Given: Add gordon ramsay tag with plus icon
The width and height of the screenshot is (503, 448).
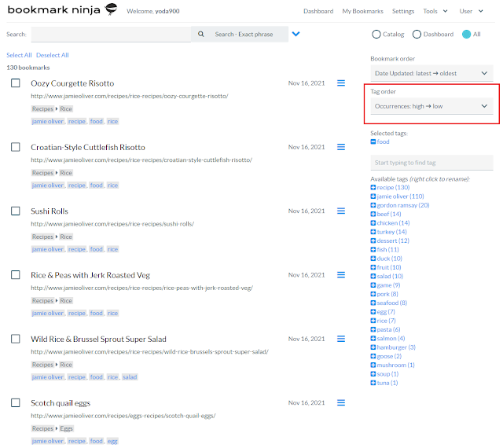Looking at the screenshot, I should pyautogui.click(x=373, y=205).
